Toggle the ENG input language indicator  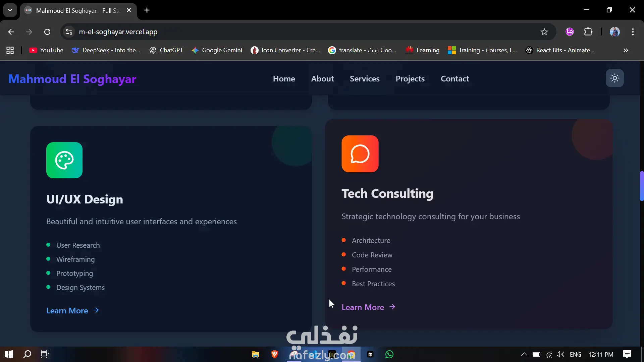pyautogui.click(x=575, y=354)
